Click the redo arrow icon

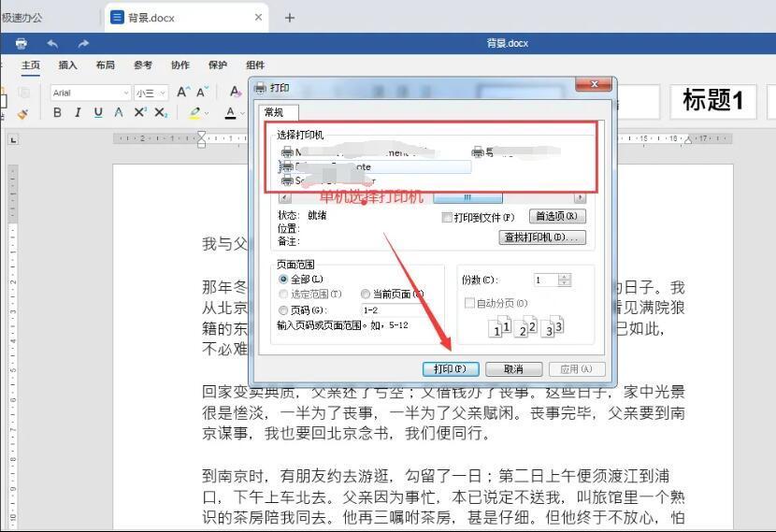(x=83, y=44)
